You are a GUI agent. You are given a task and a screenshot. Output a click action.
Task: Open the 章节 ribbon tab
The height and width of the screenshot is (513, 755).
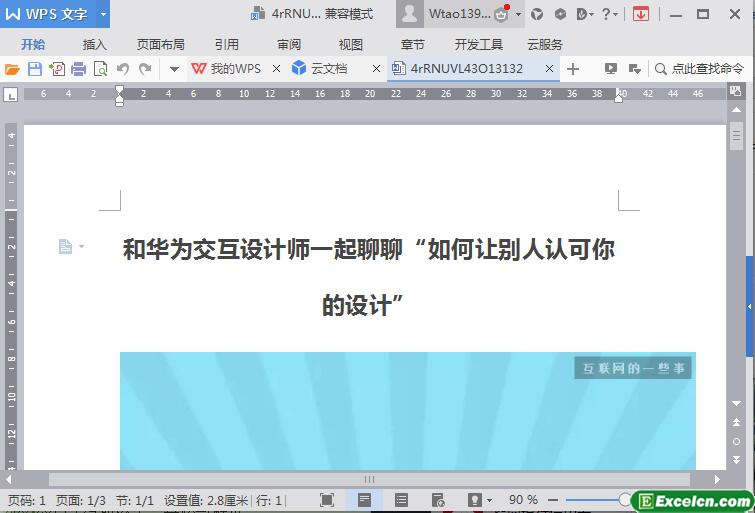point(413,45)
